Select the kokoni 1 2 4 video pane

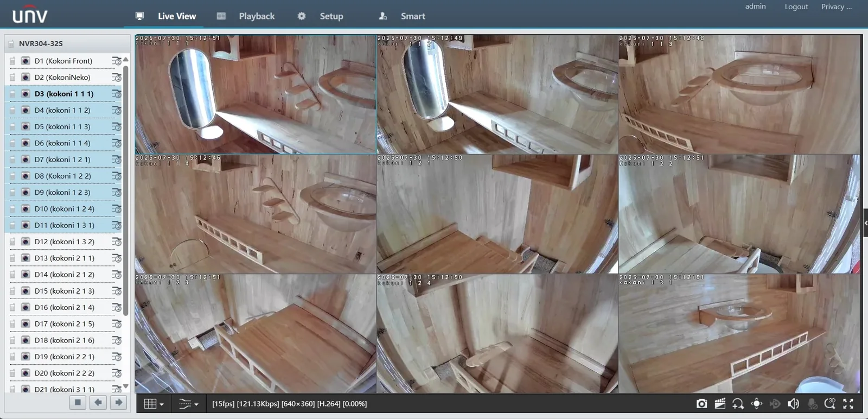point(497,333)
